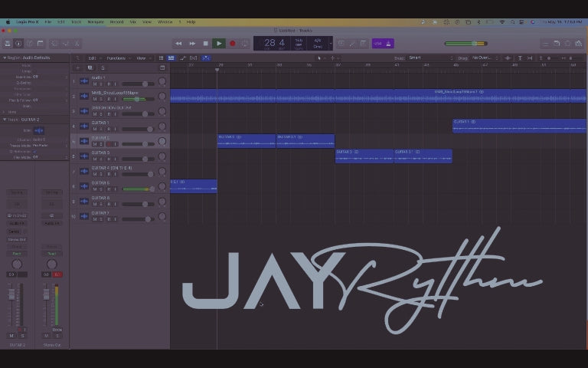588x368 pixels.
Task: Open the Help menu
Action: pos(191,22)
